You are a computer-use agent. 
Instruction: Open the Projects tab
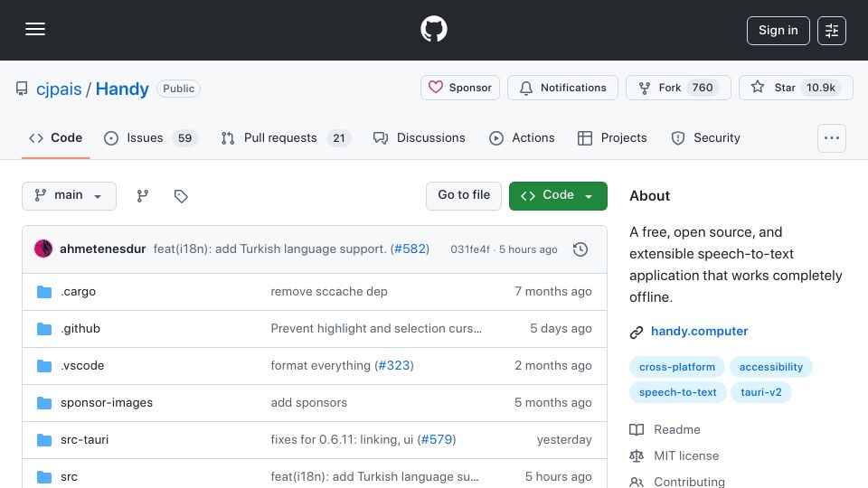coord(612,137)
